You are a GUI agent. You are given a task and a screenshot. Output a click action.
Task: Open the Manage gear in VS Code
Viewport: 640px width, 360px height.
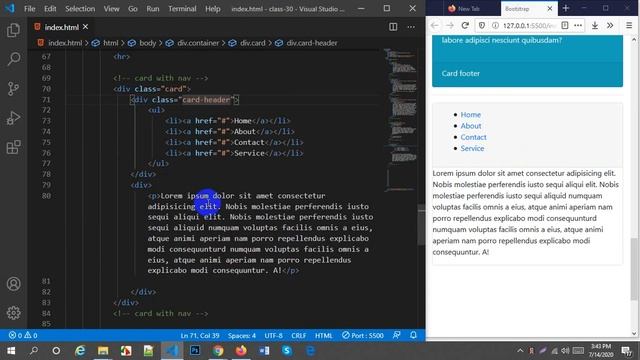pos(13,313)
